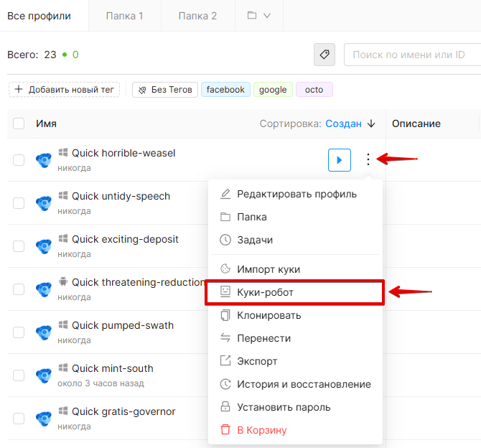Open История и восстановление entry
This screenshot has width=481, height=448.
(x=295, y=384)
